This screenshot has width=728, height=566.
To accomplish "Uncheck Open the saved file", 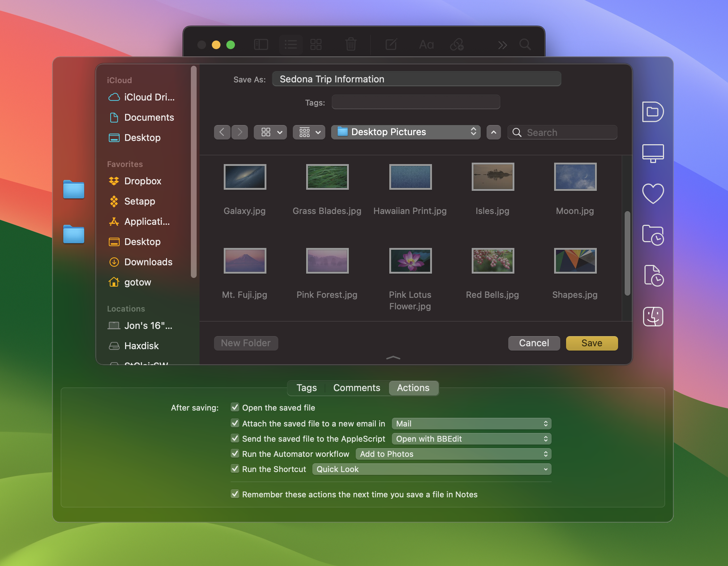I will click(235, 407).
